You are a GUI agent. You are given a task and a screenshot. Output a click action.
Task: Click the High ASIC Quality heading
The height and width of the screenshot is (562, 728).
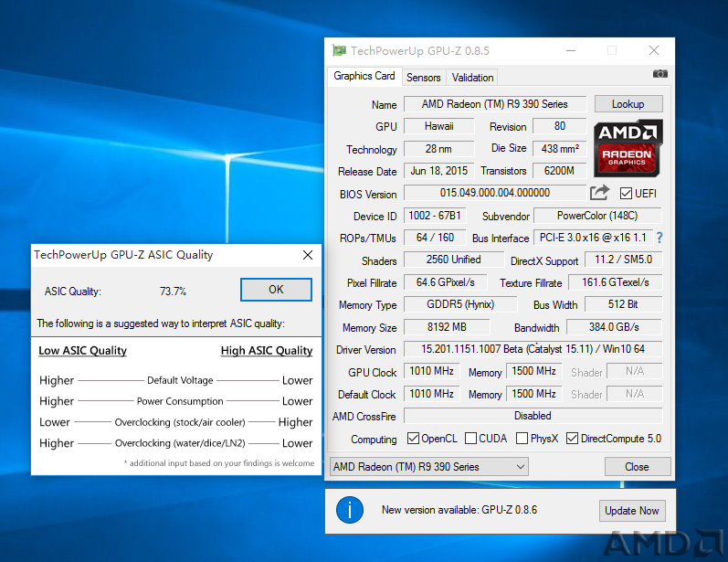point(267,350)
